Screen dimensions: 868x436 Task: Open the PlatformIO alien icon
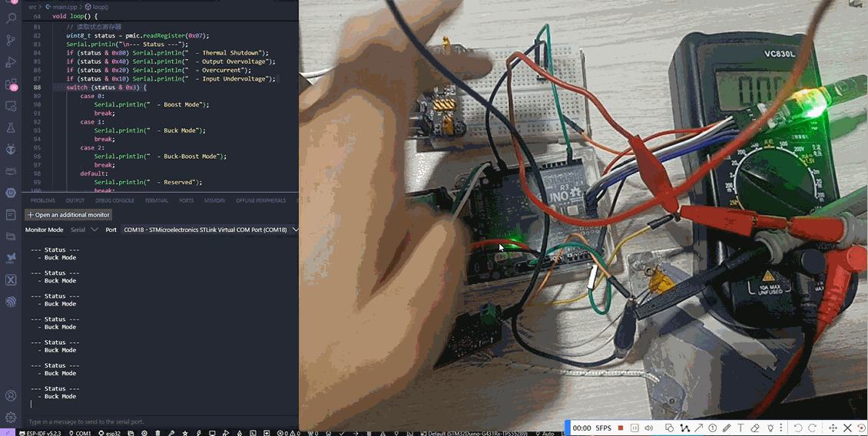coord(11,149)
